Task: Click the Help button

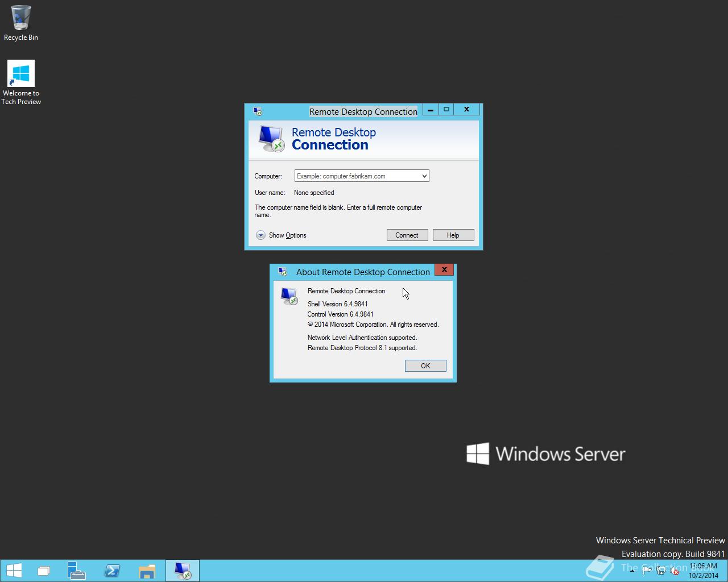Action: click(x=453, y=235)
